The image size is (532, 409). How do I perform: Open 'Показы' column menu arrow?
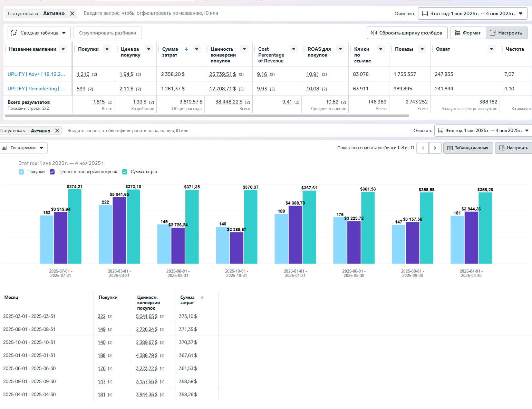[x=422, y=49]
